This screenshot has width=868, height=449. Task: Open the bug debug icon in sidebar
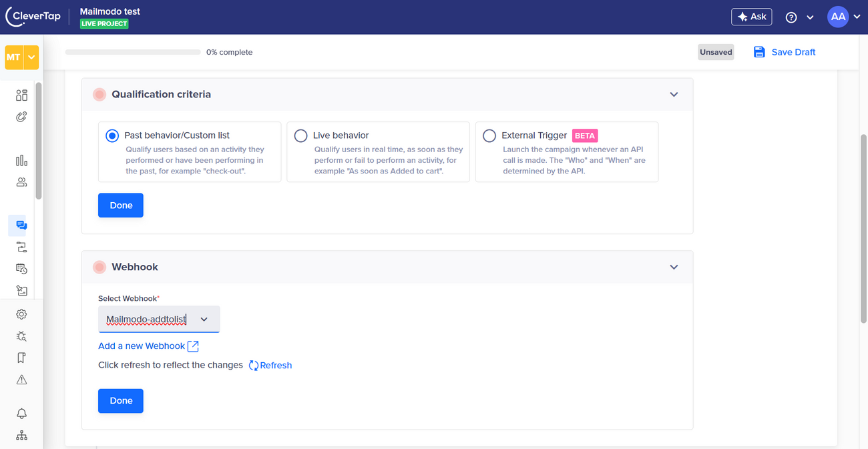click(x=21, y=336)
